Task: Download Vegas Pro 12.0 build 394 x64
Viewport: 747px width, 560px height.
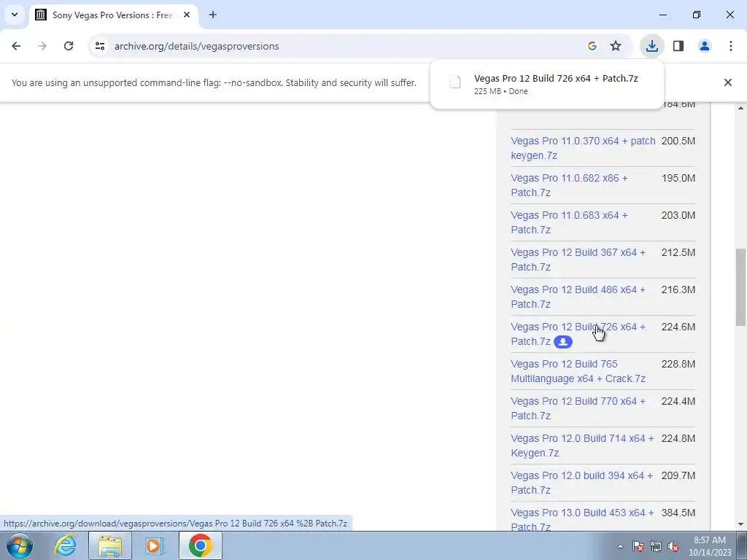Action: coord(581,483)
